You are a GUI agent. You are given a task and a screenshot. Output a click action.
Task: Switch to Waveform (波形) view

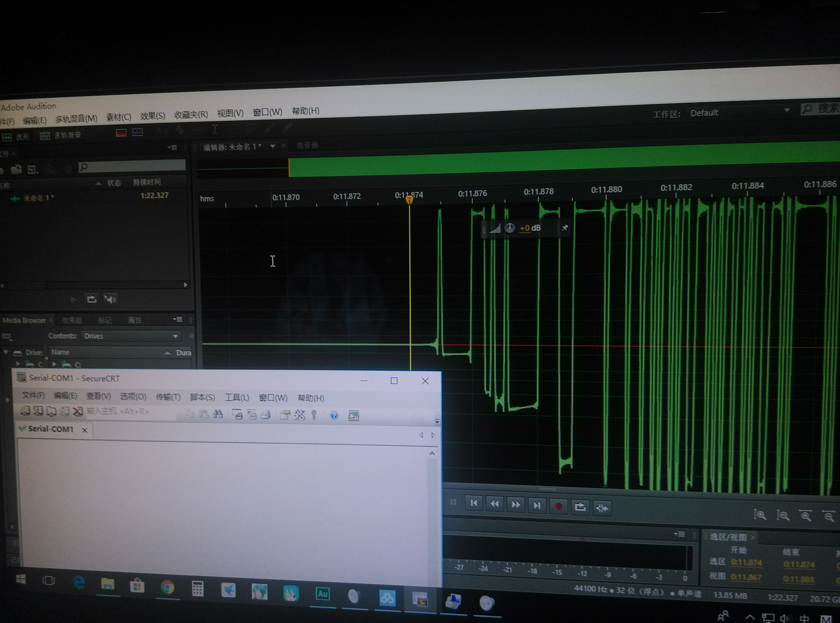pyautogui.click(x=16, y=137)
